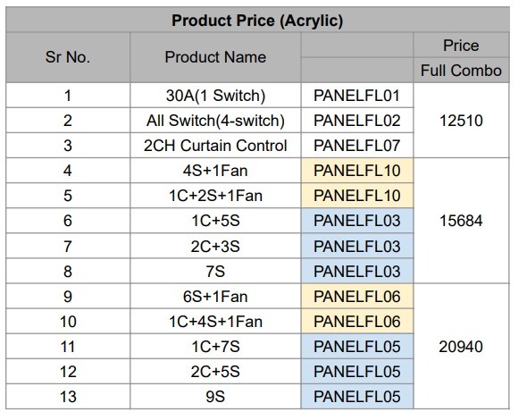The width and height of the screenshot is (527, 420).
Task: Select the 30A(1 Switch) cell
Action: (215, 96)
